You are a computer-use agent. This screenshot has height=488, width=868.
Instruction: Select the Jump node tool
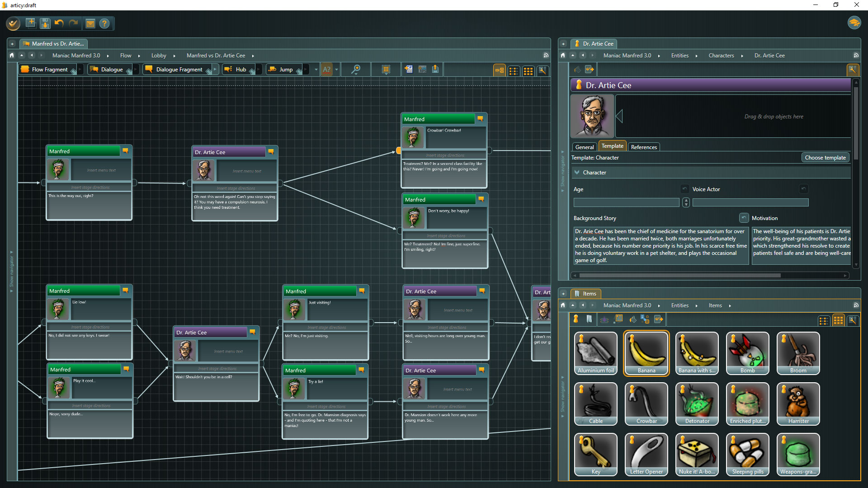pyautogui.click(x=283, y=70)
